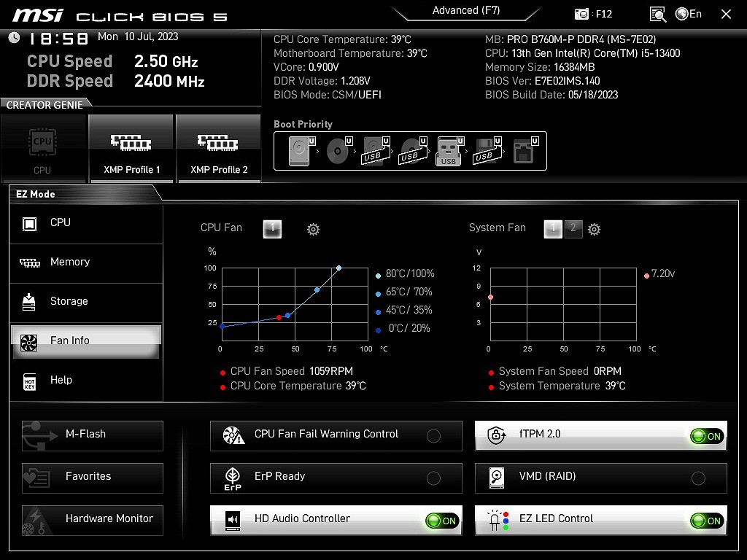This screenshot has width=747, height=560.
Task: Click the ErP leaf icon
Action: (233, 478)
